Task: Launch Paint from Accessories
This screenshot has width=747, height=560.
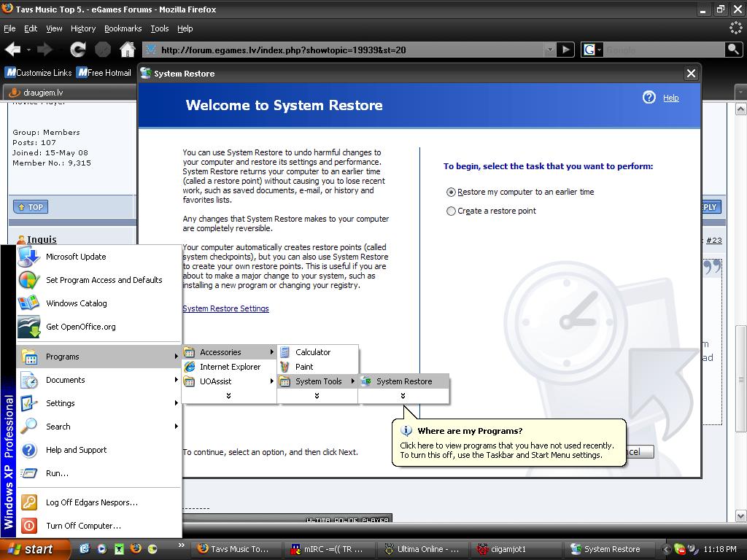Action: click(318, 367)
